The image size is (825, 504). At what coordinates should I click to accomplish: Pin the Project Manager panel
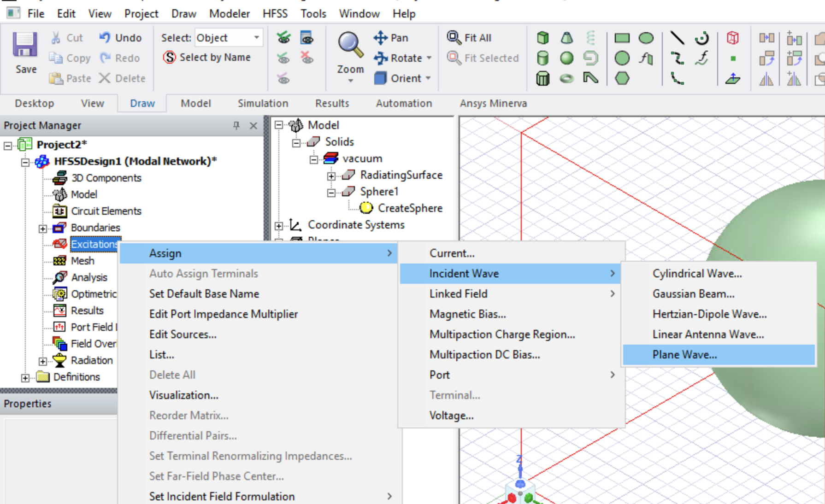pyautogui.click(x=236, y=125)
